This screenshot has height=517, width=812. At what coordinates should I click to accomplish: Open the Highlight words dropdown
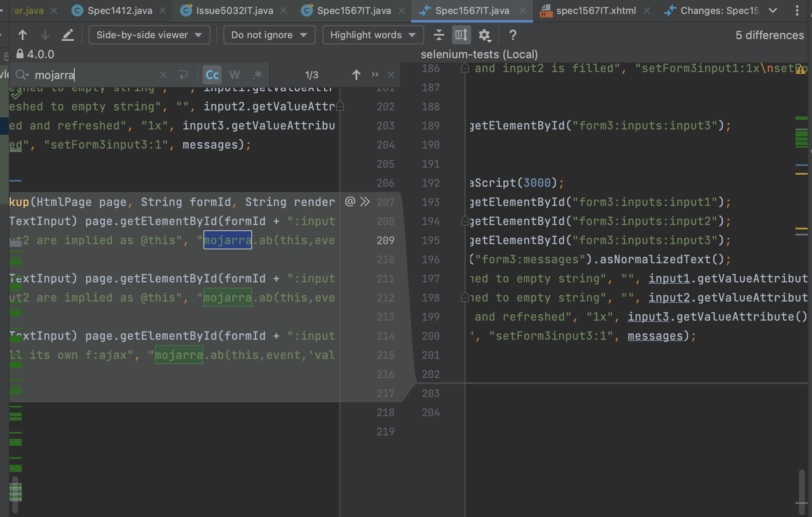click(373, 35)
